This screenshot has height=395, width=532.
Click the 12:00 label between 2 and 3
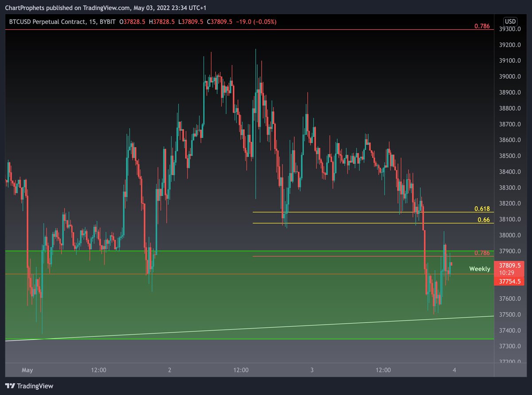241,370
